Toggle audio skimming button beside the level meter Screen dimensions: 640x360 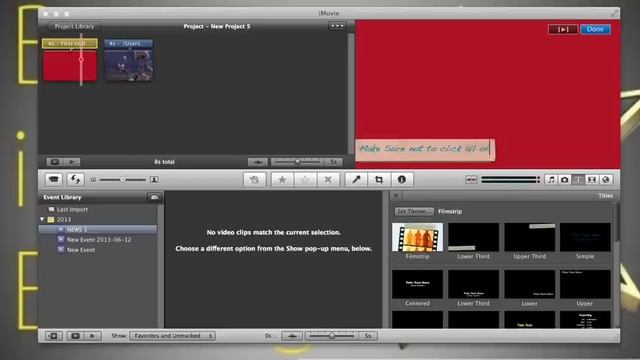(471, 180)
